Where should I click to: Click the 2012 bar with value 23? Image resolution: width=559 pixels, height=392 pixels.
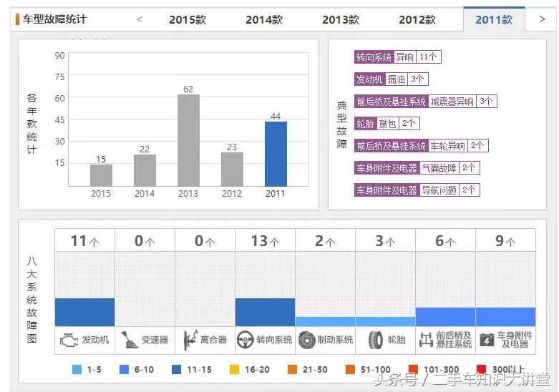tap(232, 170)
